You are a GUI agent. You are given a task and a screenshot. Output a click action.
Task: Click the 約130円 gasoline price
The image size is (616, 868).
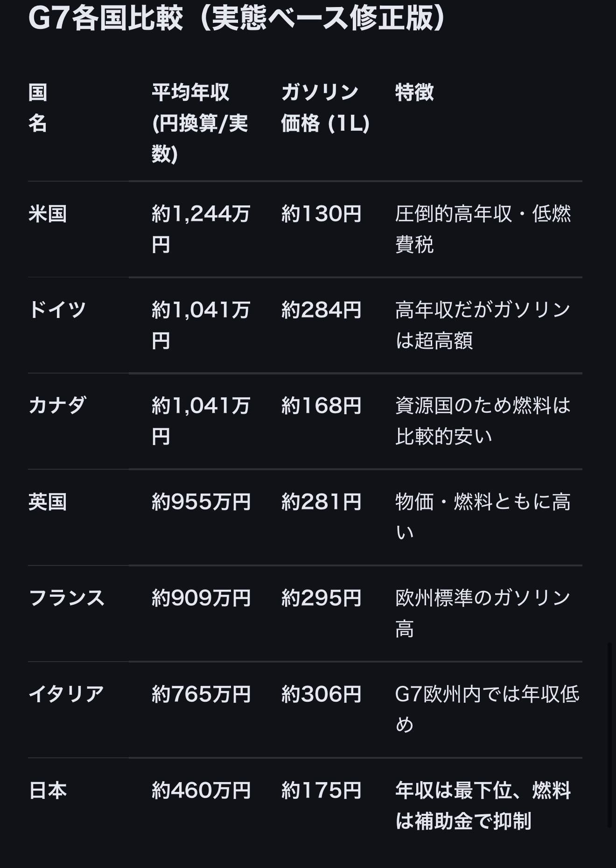click(321, 214)
